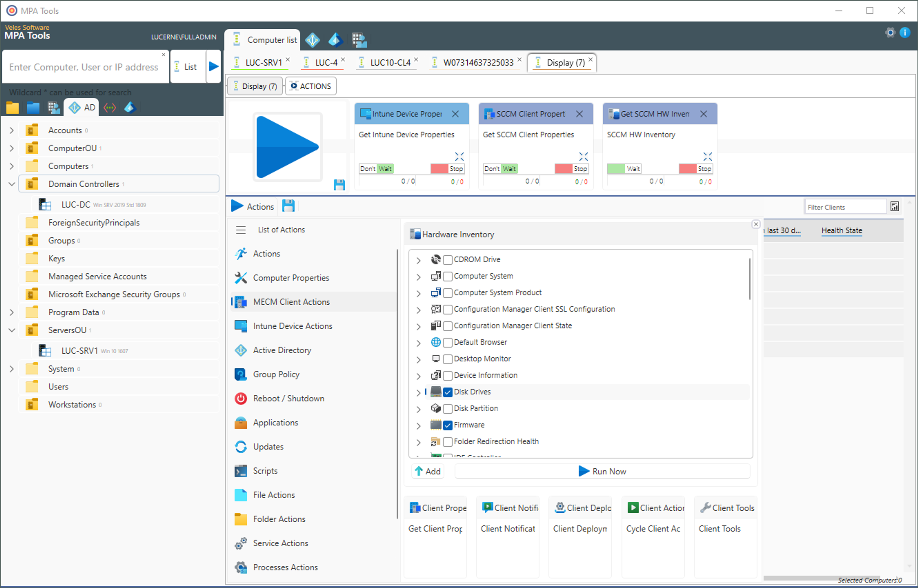Open Reboot / Shutdown actions

[313, 398]
